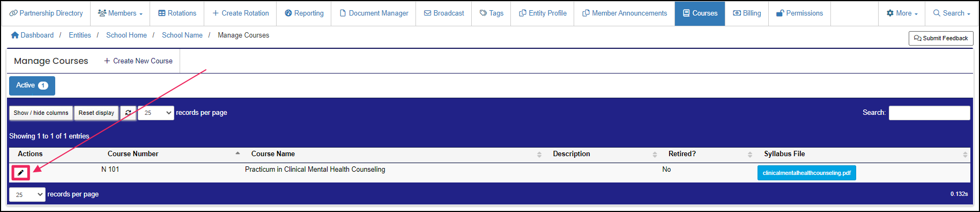Open Entity Profile
This screenshot has height=212, width=980.
tap(543, 13)
